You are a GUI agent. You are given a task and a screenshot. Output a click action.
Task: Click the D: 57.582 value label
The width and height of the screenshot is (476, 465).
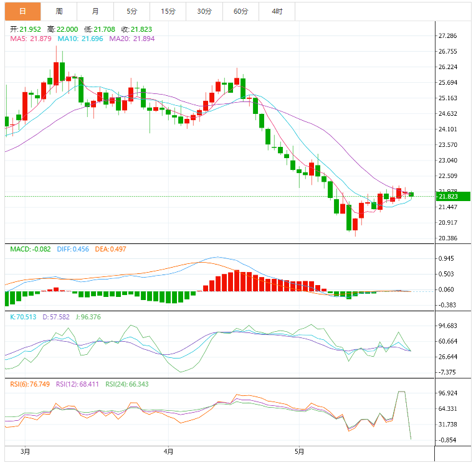point(56,317)
